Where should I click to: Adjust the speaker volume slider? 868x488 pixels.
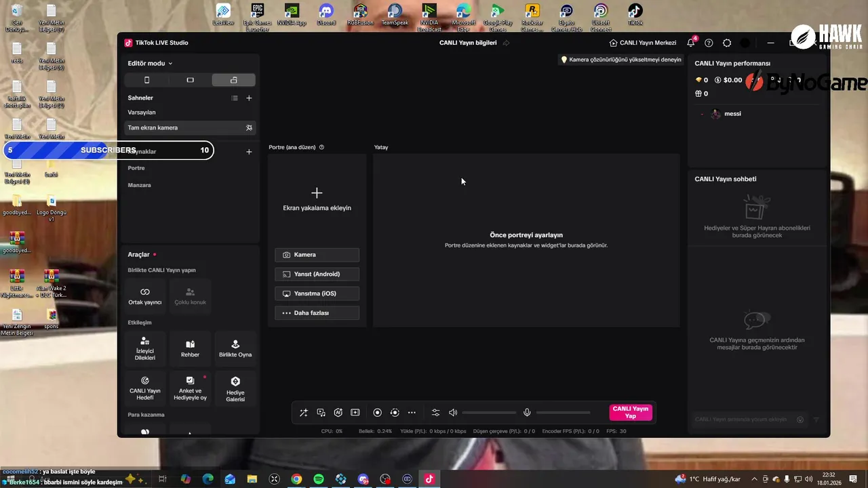(489, 413)
